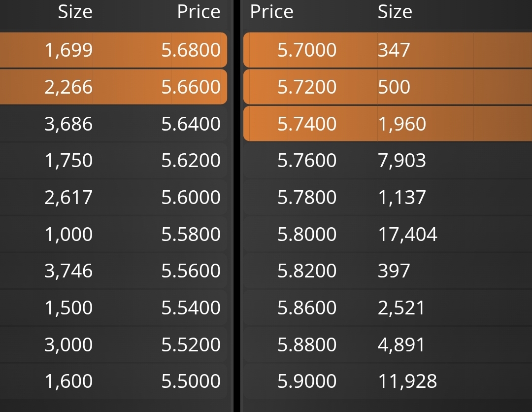Click the ask row with size 11,928

[388, 381]
